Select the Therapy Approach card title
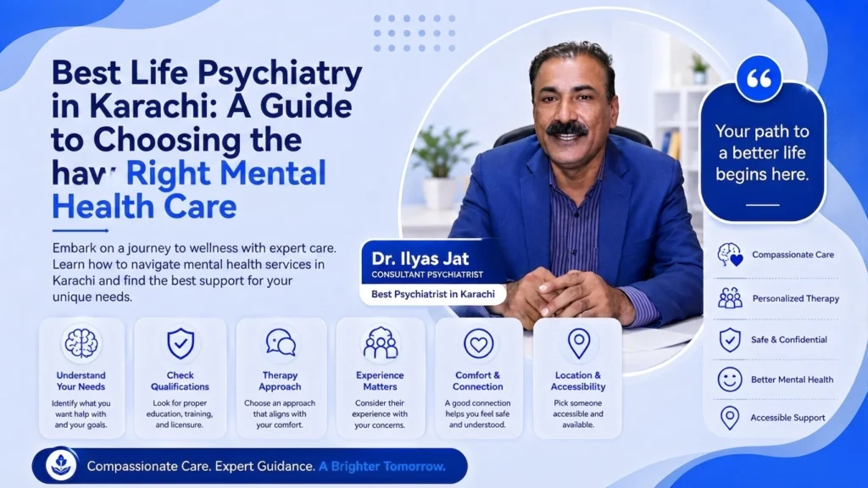Viewport: 868px width, 488px height. [280, 380]
